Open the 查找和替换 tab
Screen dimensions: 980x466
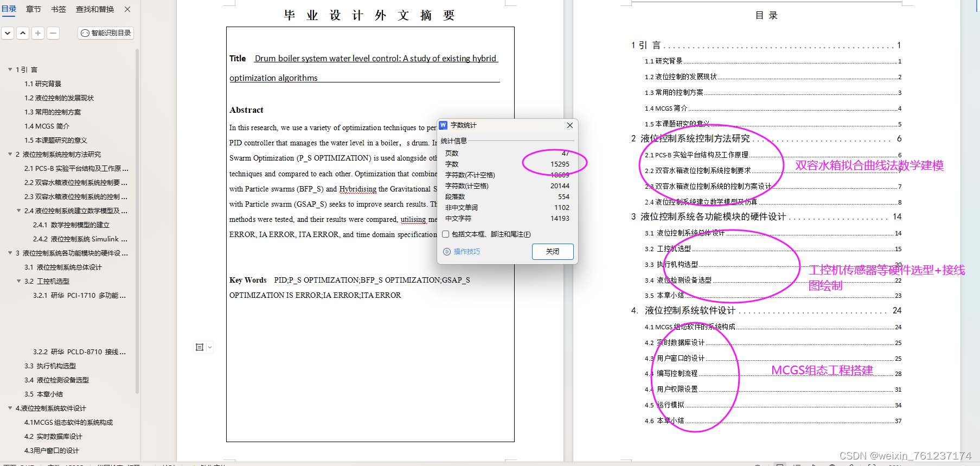point(95,9)
